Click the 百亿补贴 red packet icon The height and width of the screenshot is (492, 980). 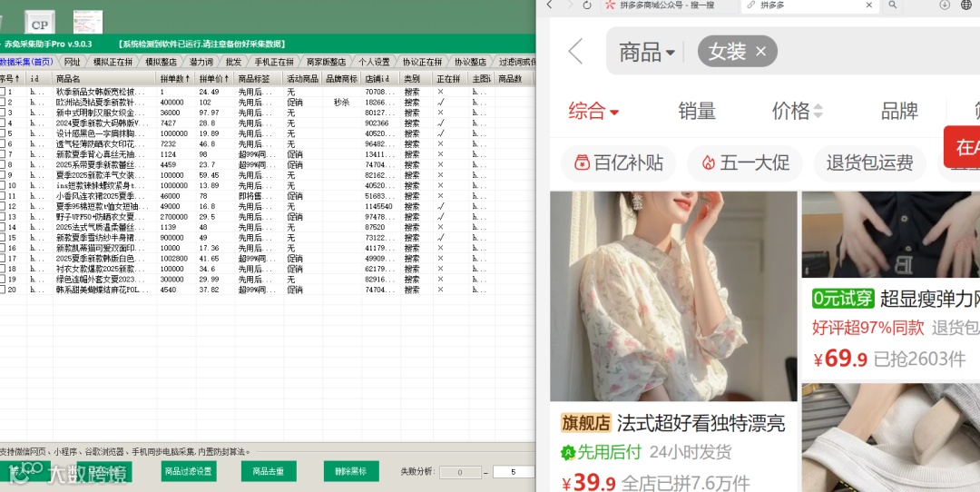tap(582, 162)
